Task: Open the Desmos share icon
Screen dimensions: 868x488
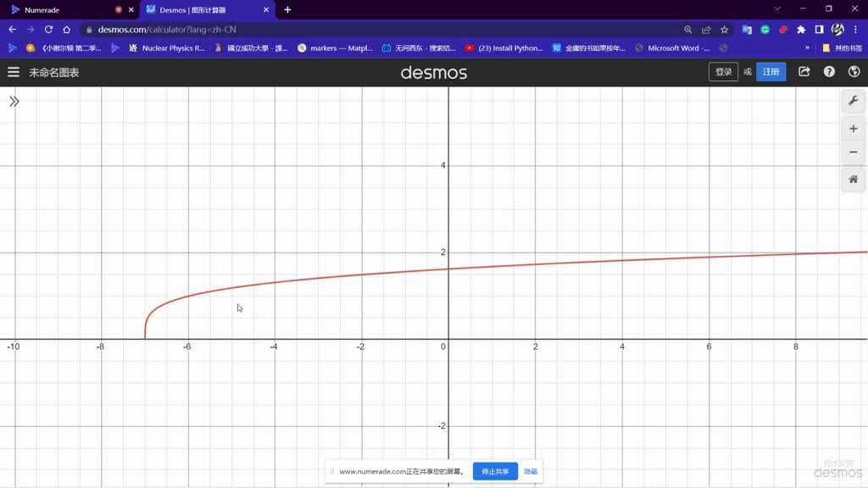Action: pyautogui.click(x=804, y=72)
